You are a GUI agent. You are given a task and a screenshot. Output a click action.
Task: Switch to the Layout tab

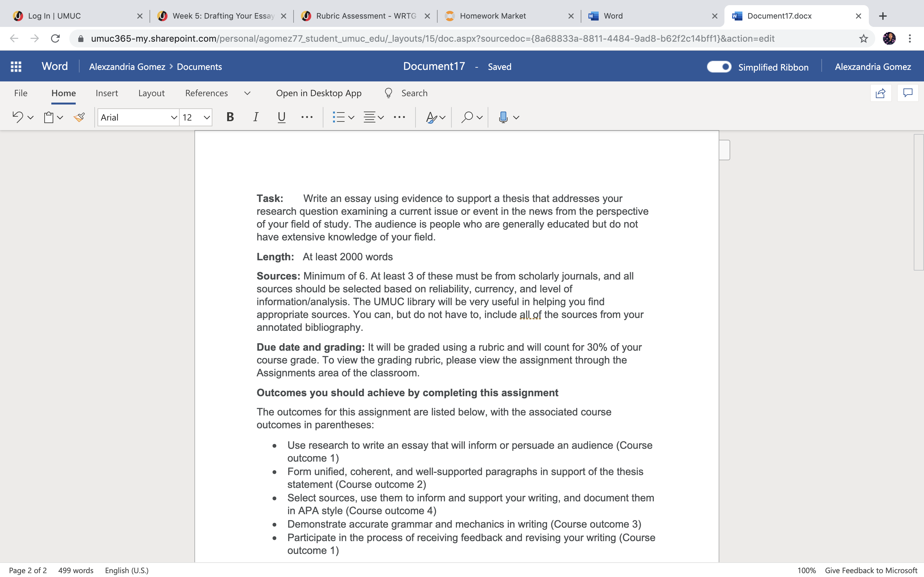click(x=151, y=93)
